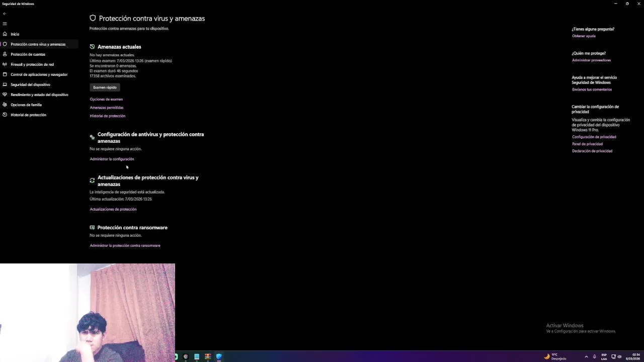Screen dimensions: 644x362
Task: Switch input language ESP LAA
Action: 604,356
